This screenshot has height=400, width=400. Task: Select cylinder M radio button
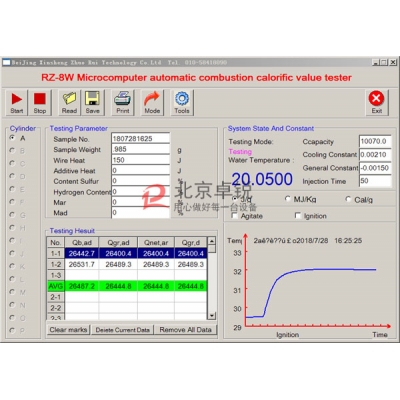13,292
